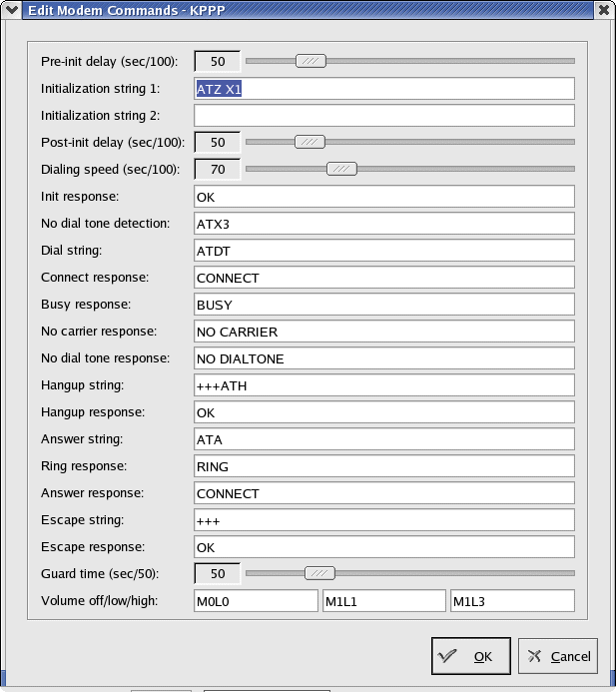Viewport: 616px width, 692px height.
Task: Click the OK button
Action: (x=471, y=656)
